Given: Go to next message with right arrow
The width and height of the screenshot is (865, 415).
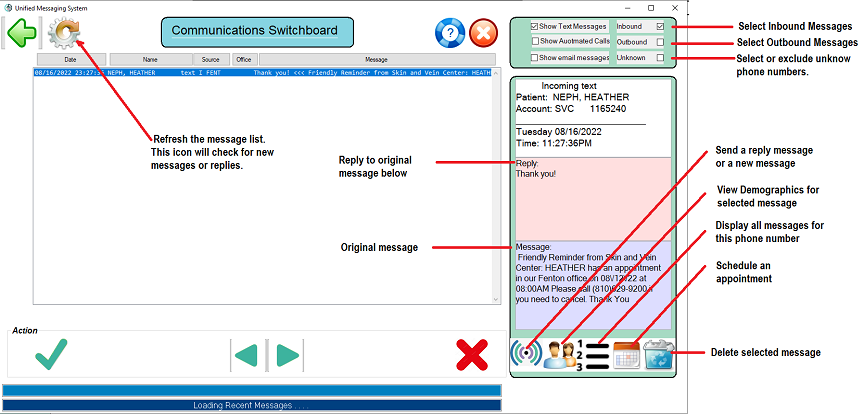Looking at the screenshot, I should pos(288,355).
